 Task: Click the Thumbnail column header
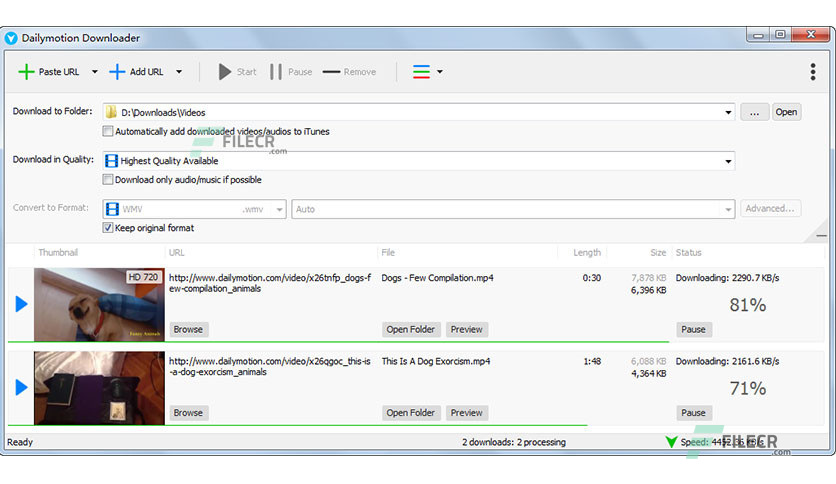click(x=58, y=253)
